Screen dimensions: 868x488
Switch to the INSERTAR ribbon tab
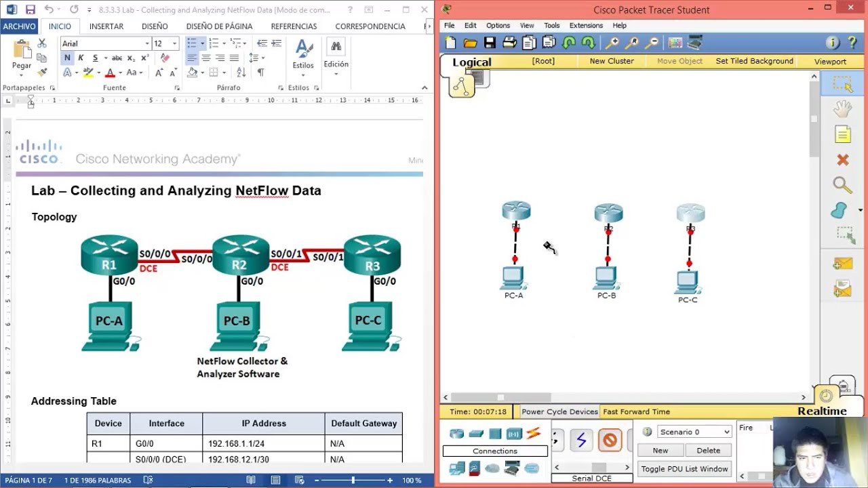click(106, 26)
